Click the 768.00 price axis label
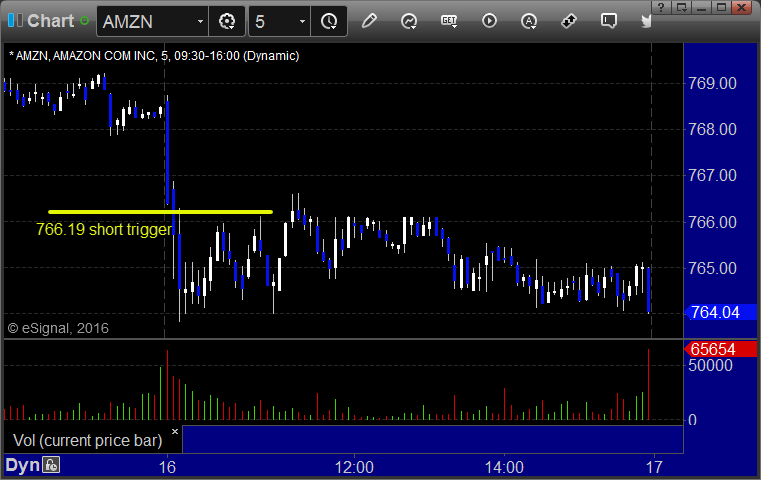761x480 pixels. (712, 129)
